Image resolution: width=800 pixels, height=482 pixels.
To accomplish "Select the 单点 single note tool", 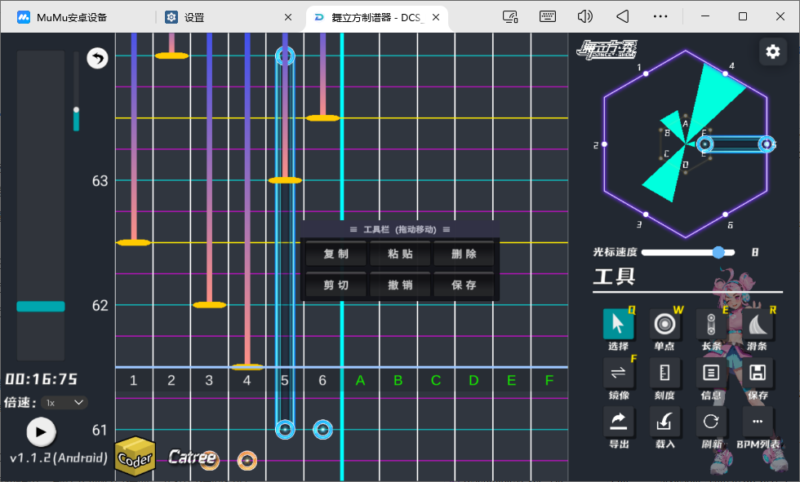I will [664, 324].
